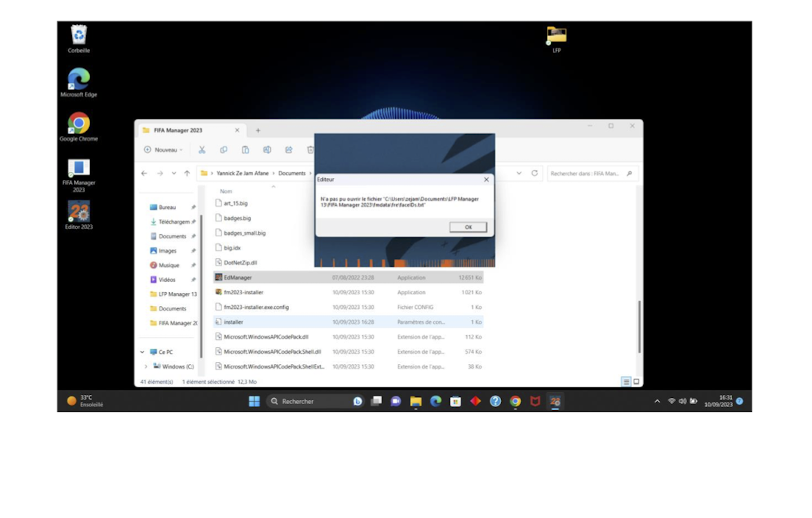Open the recent locations chevron
The width and height of the screenshot is (812, 518).
174,173
